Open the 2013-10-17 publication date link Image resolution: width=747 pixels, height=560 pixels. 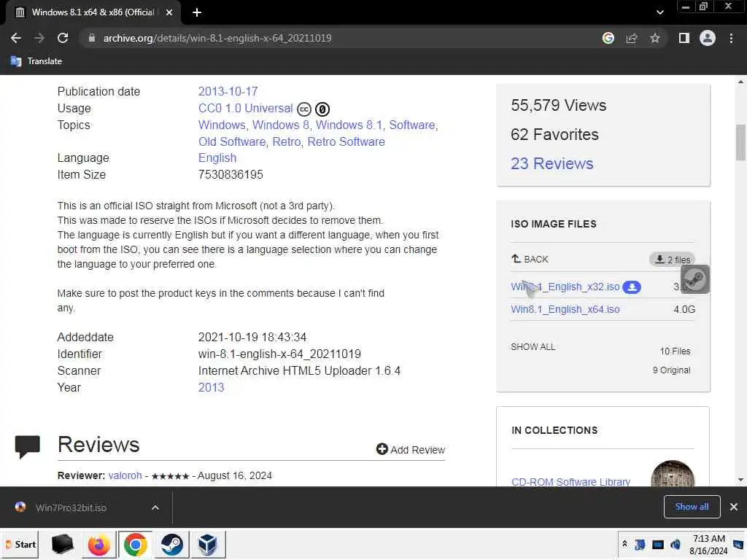228,91
